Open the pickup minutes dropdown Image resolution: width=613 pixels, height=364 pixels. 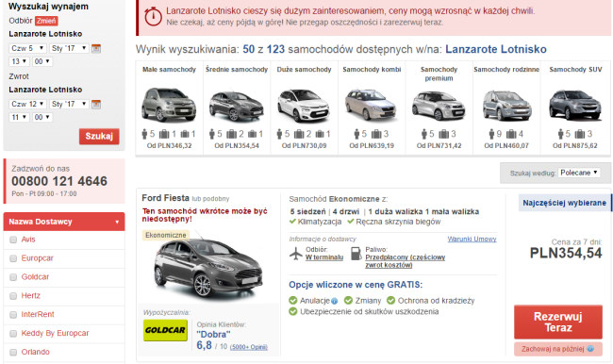[42, 61]
